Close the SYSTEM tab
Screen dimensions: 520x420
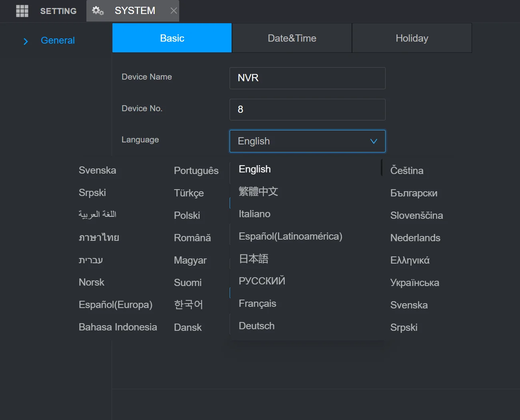(x=173, y=11)
